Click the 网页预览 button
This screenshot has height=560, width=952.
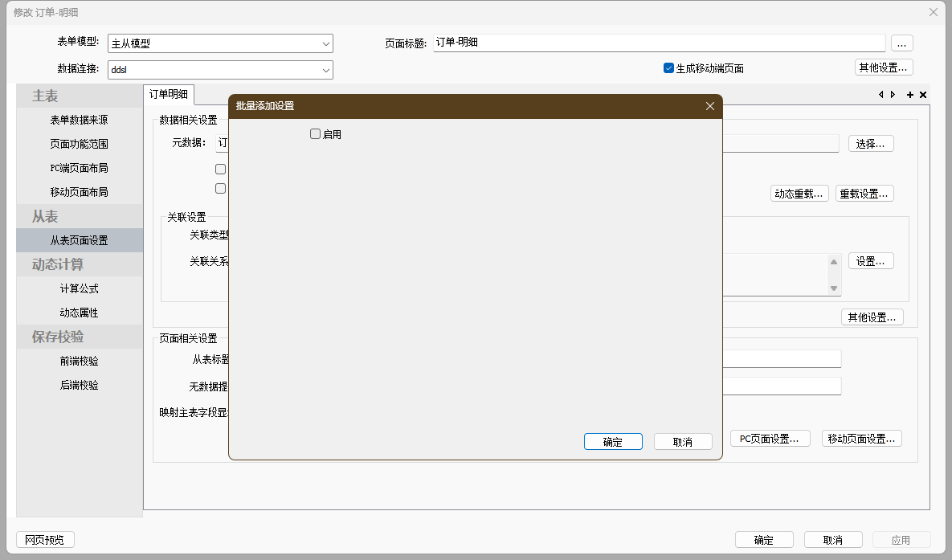(x=45, y=540)
